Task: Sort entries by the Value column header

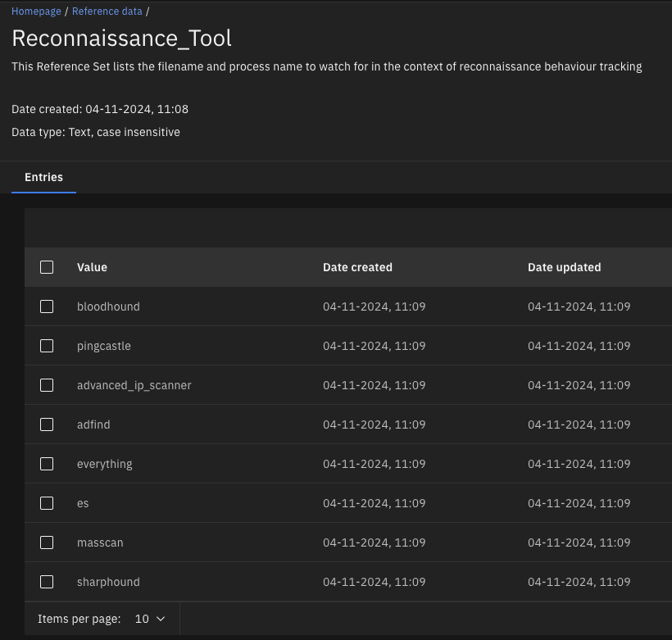Action: tap(92, 266)
